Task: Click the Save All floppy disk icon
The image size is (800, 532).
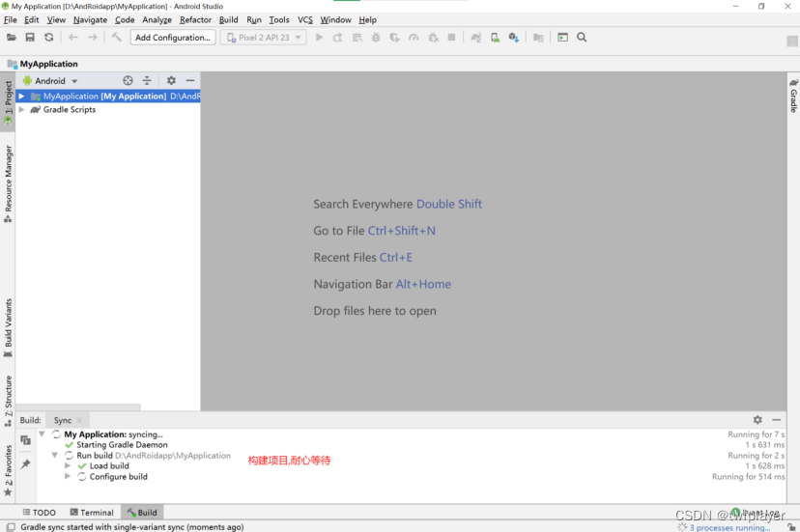Action: (x=30, y=38)
